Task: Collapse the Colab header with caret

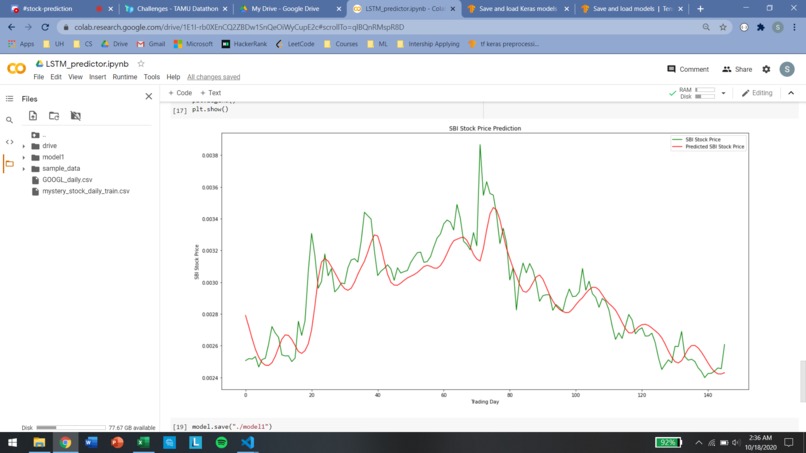Action: click(791, 93)
